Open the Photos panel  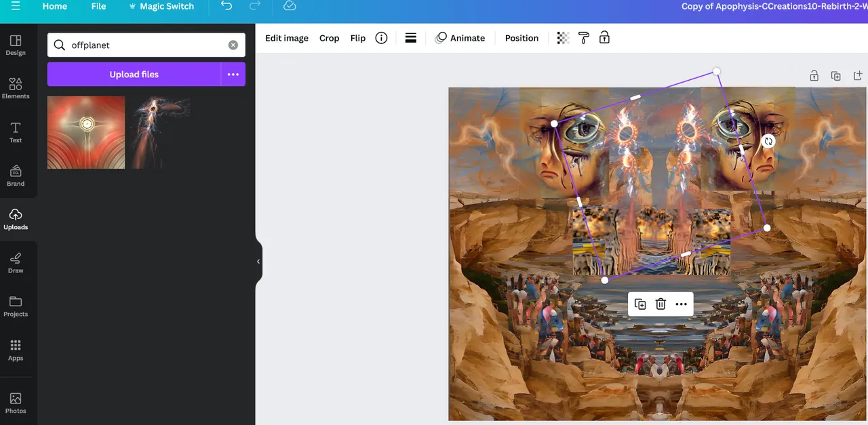pos(16,403)
